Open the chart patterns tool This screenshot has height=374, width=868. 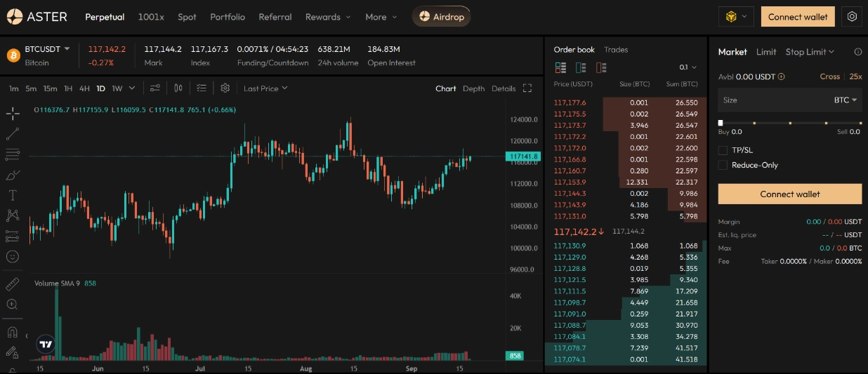point(13,215)
